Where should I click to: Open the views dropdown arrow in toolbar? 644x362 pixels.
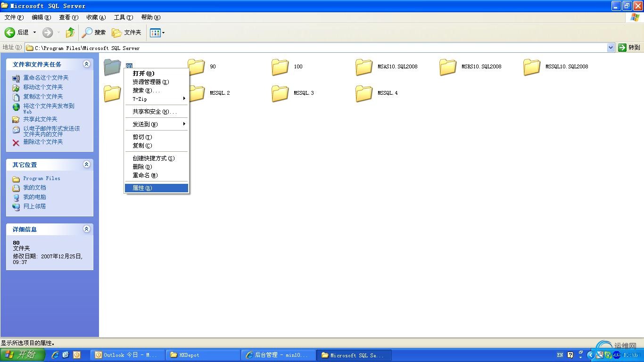tap(164, 33)
